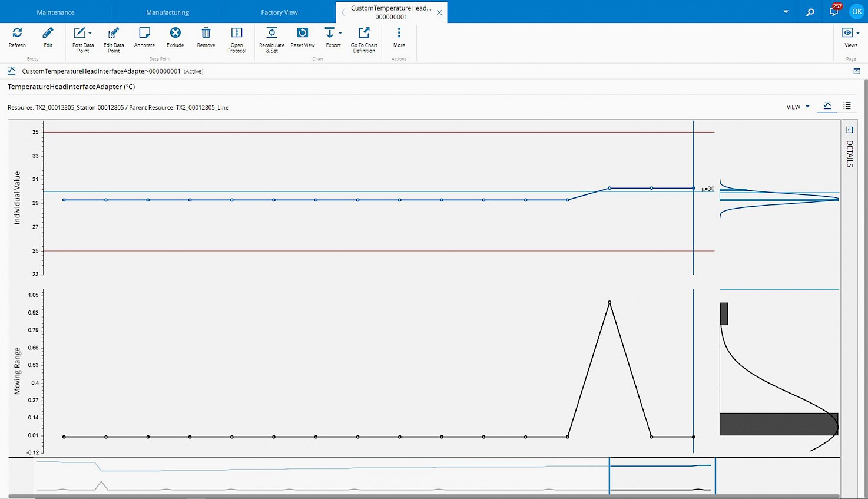
Task: Close the CustomTemperatureHead tab
Action: (x=439, y=12)
